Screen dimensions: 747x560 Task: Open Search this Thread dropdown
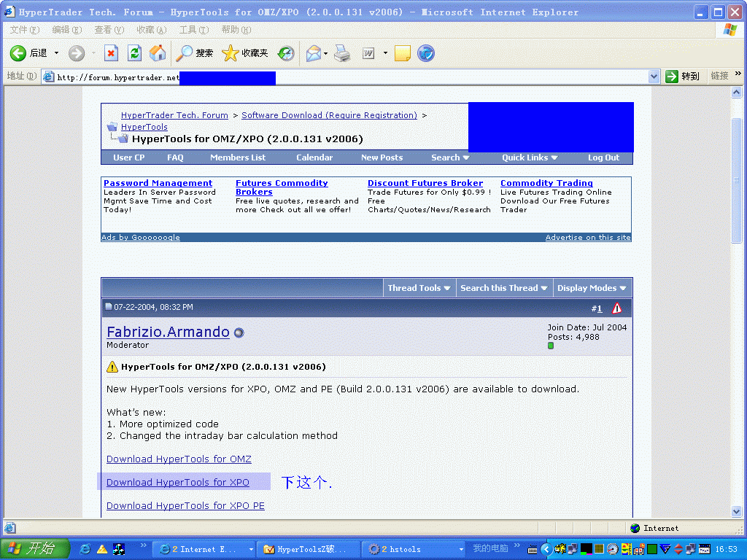pos(504,288)
